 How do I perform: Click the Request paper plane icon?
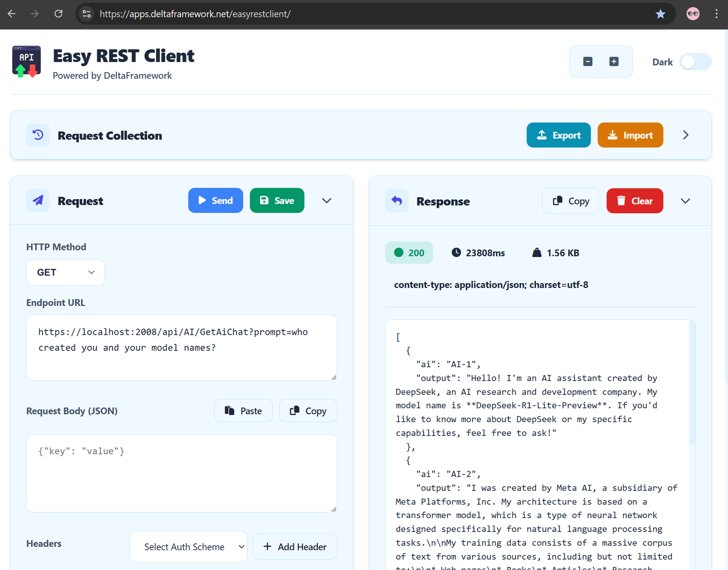pyautogui.click(x=38, y=200)
